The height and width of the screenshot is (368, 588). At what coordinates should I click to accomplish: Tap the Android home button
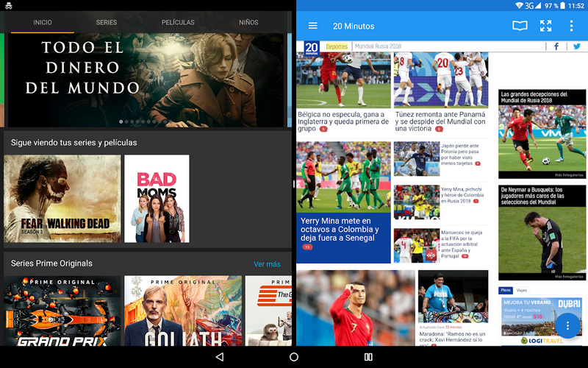[294, 357]
